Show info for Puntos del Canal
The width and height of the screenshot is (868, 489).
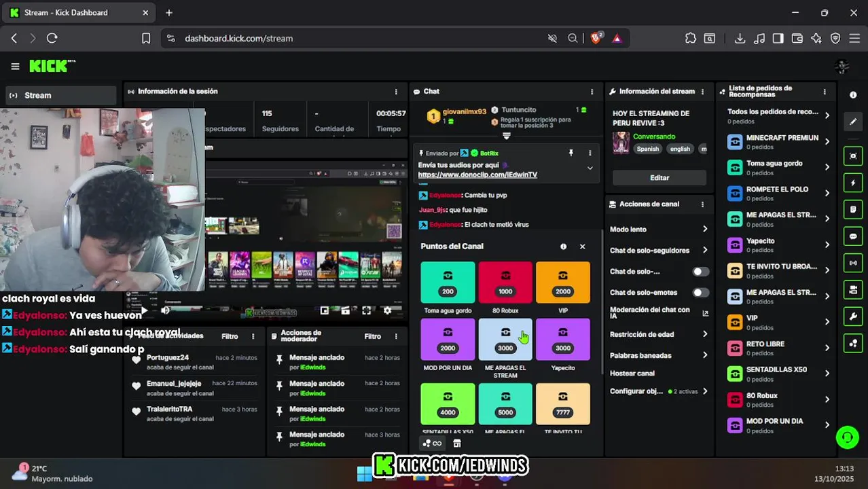pyautogui.click(x=563, y=247)
